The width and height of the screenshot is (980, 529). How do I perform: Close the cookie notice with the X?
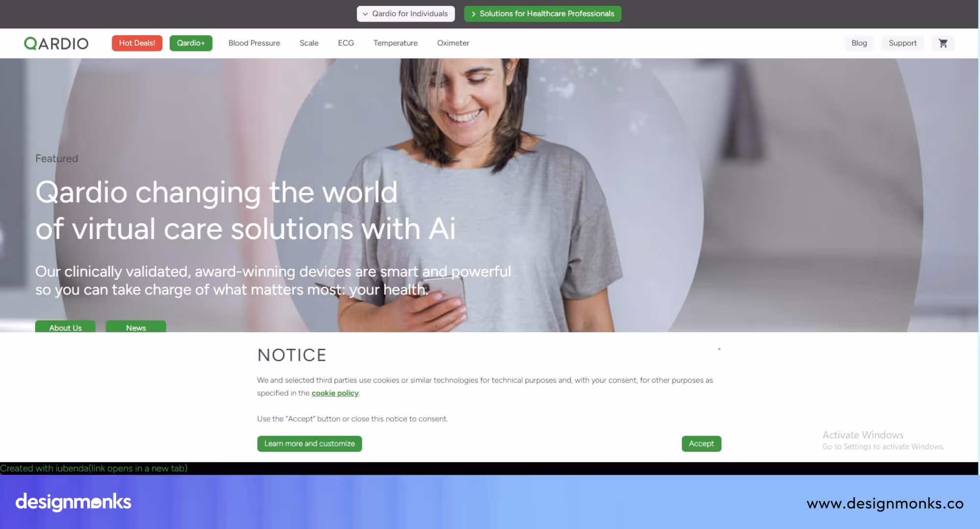point(719,349)
